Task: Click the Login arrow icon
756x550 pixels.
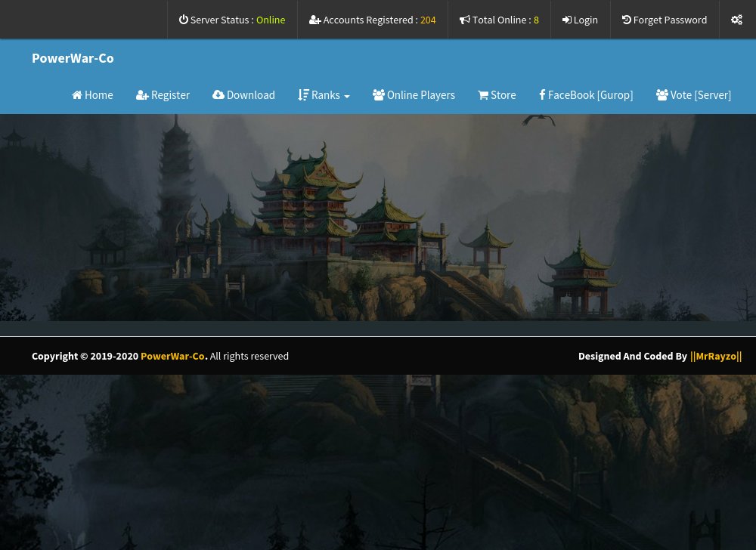Action: 566,20
